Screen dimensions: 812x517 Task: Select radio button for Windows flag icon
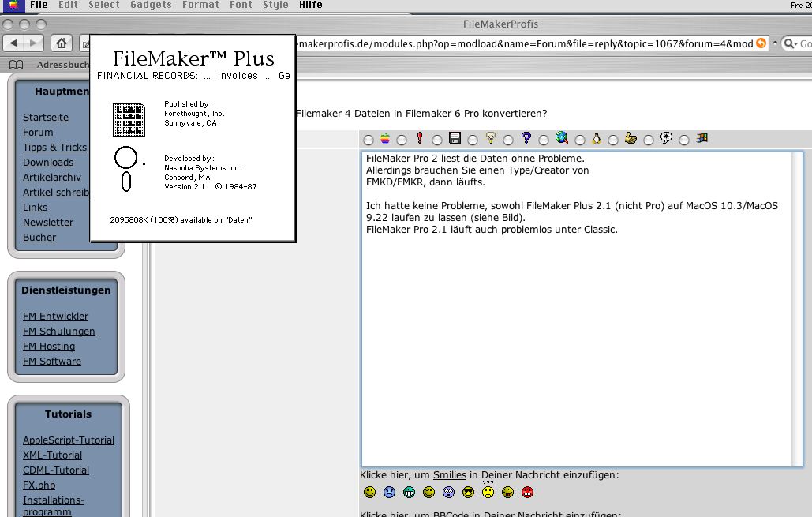(684, 140)
